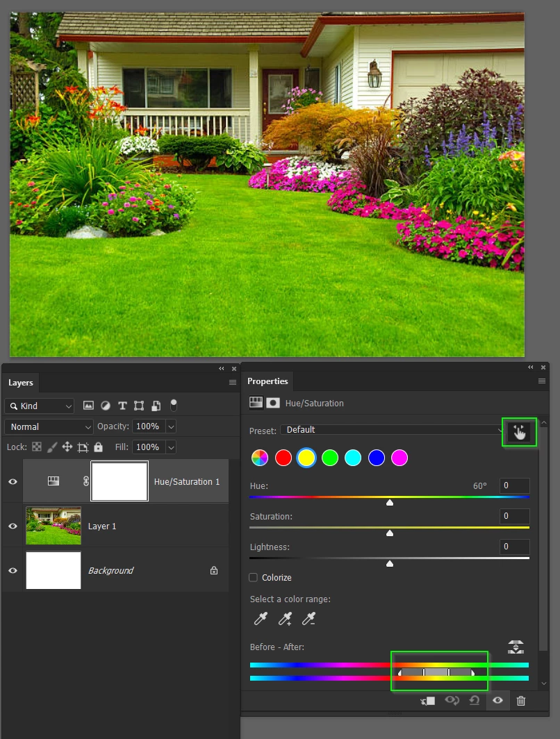Hide the Hue/Saturation 1 layer
Screen dimensions: 560x739
13,482
